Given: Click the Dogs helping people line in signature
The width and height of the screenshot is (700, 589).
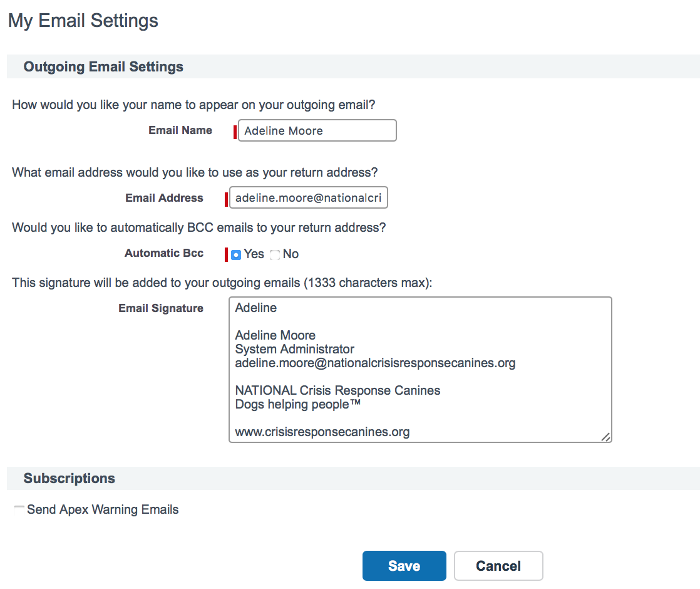Looking at the screenshot, I should (x=297, y=404).
